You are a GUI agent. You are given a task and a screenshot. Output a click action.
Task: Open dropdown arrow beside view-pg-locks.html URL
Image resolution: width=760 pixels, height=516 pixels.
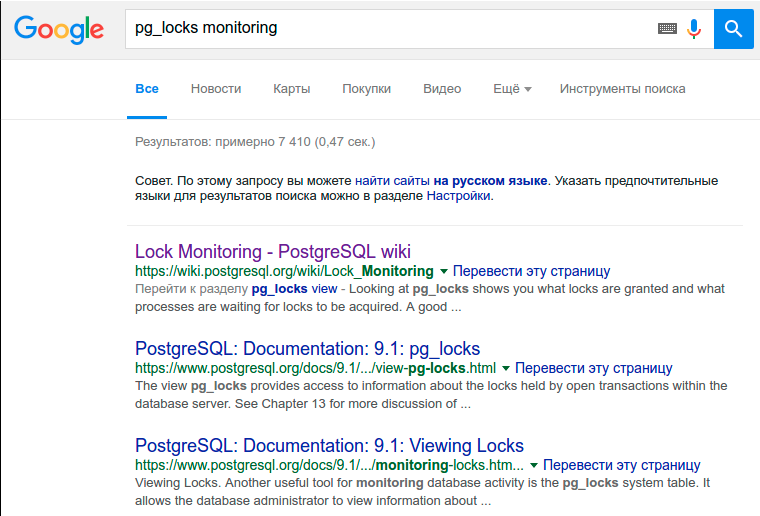[506, 368]
